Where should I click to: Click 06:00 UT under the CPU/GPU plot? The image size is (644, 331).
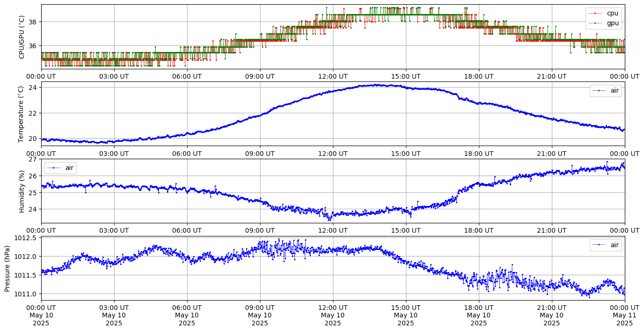tap(187, 76)
